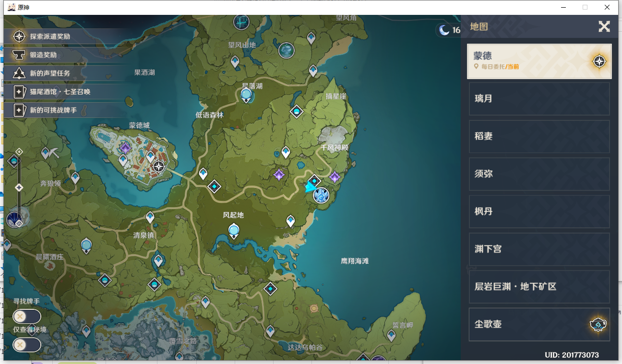Click the pickaxe mining icon above 奔狼领
Viewport: 622px width, 364px height.
54,153
